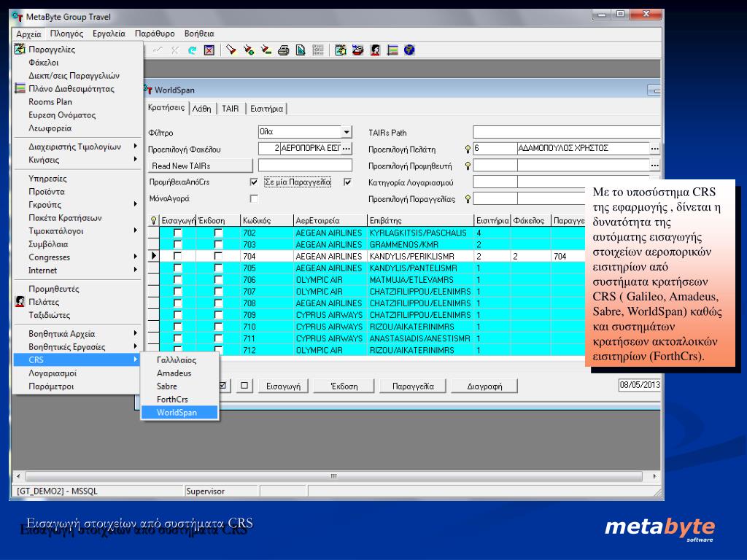Image resolution: width=747 pixels, height=560 pixels.
Task: Check Έκδοση box for row 710
Action: [218, 327]
